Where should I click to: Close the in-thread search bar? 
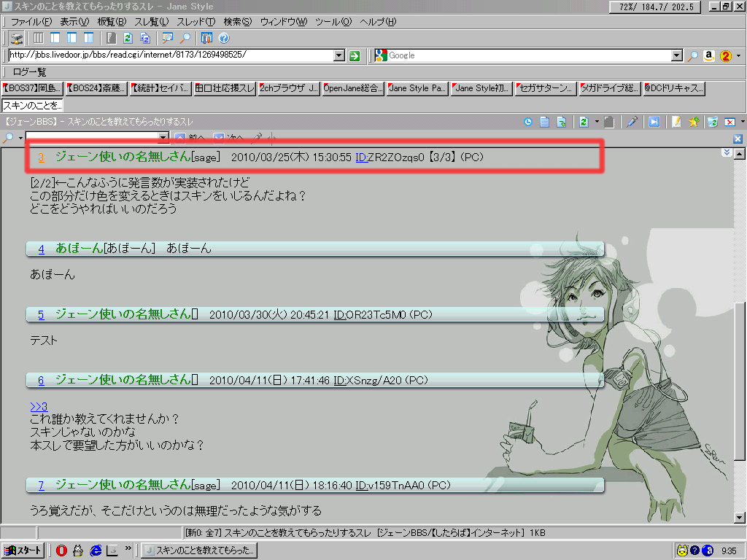point(738,139)
